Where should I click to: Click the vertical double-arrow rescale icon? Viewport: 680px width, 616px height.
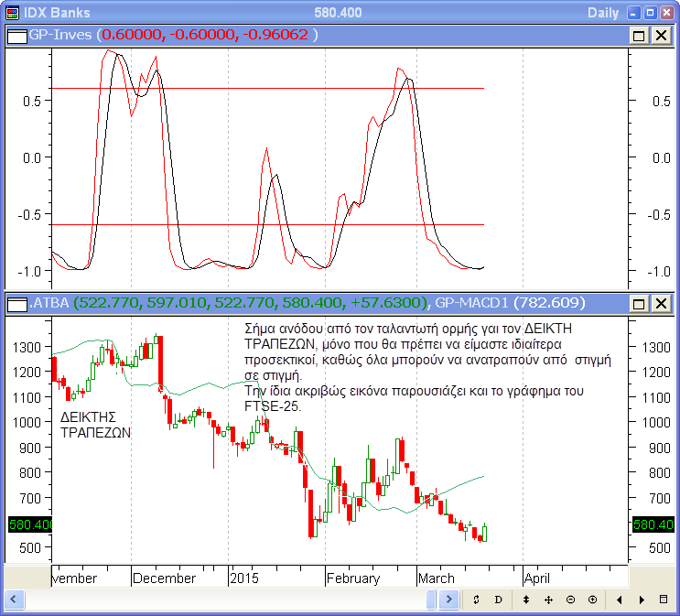pos(526,600)
